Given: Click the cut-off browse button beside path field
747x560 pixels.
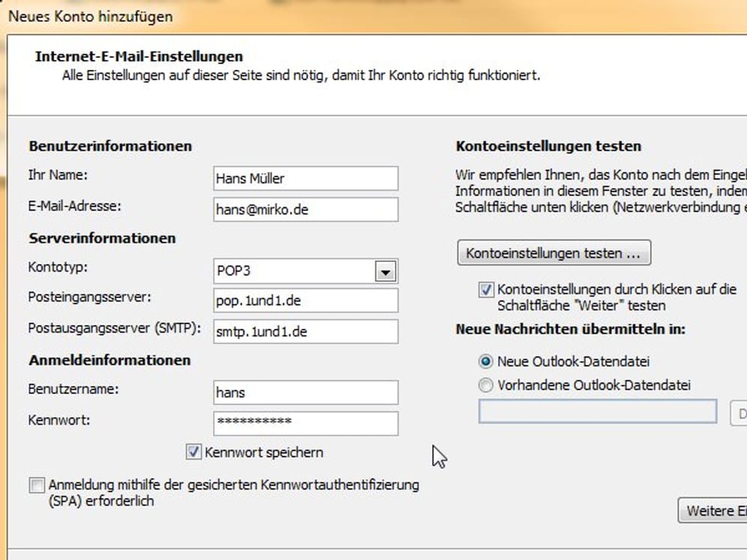Looking at the screenshot, I should click(x=739, y=413).
